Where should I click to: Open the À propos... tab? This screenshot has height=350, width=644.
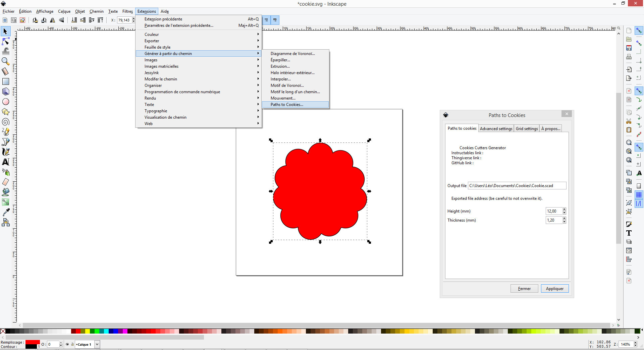[x=551, y=129]
